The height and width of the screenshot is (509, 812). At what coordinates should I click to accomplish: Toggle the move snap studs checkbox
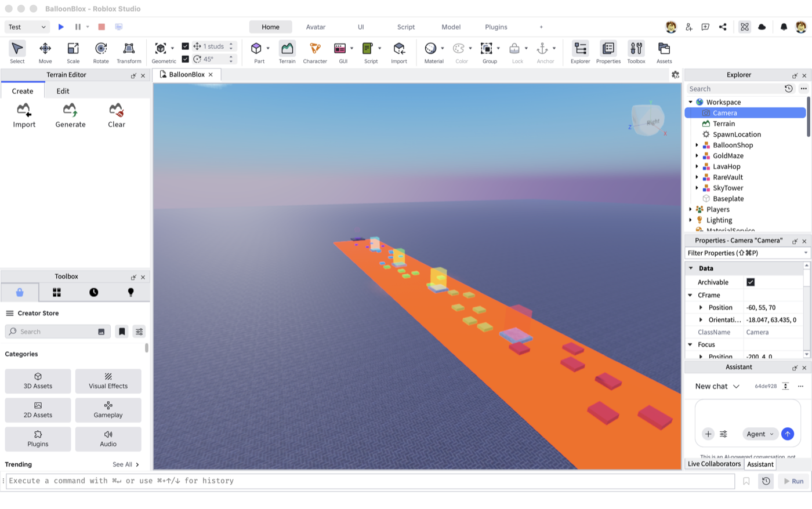pos(186,46)
